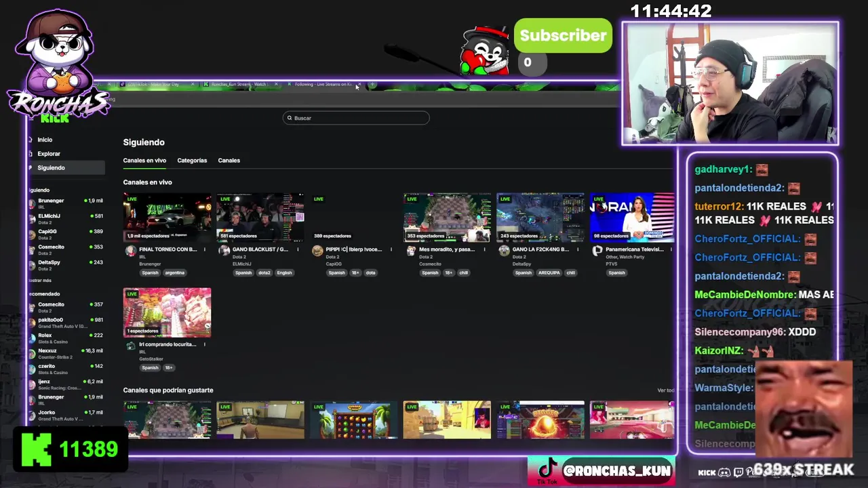Screen dimensions: 868x488
Task: Open options menu for GANO LA F2CK4NG stream
Action: pos(578,249)
